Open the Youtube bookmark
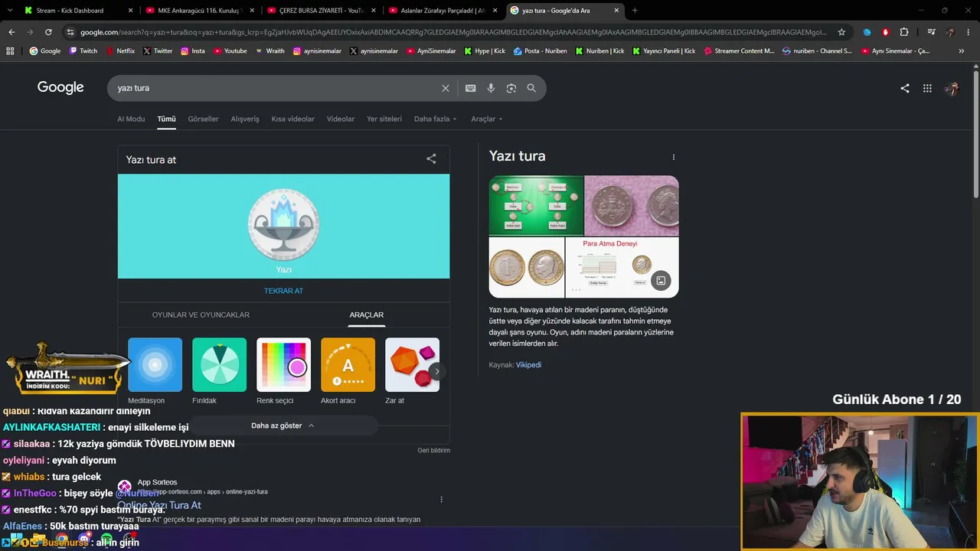Viewport: 980px width, 551px height. 230,51
